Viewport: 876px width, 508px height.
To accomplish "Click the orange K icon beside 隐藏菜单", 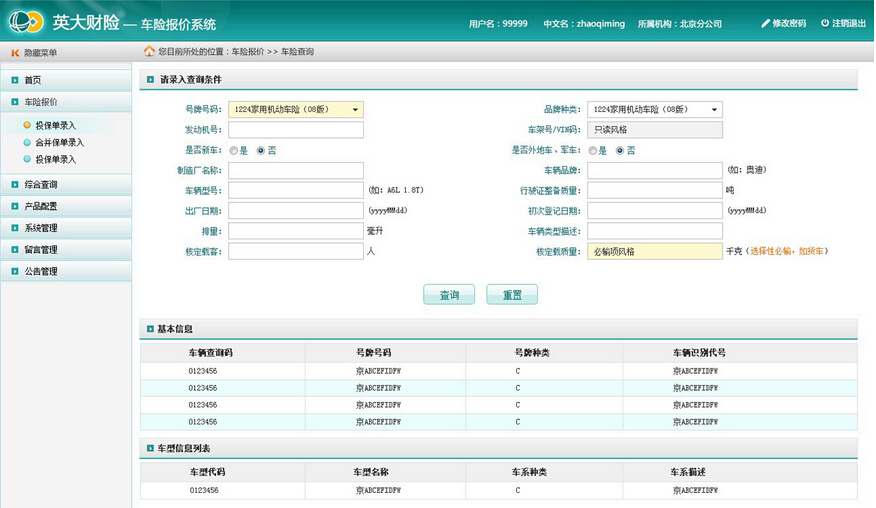I will [x=15, y=53].
